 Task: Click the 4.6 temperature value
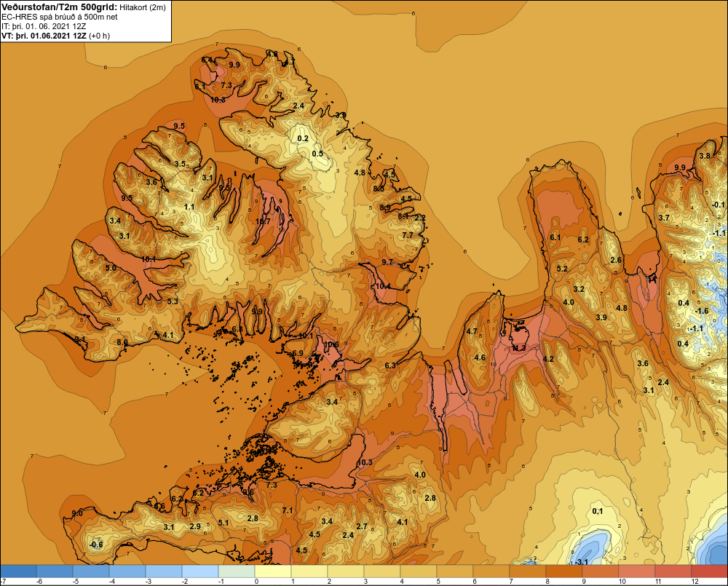480,357
